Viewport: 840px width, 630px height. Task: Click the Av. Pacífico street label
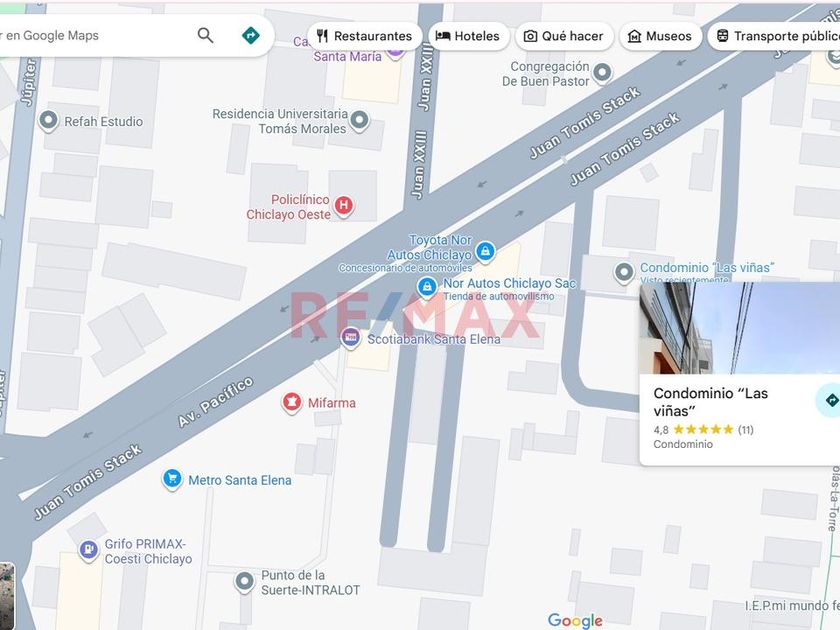pos(215,402)
